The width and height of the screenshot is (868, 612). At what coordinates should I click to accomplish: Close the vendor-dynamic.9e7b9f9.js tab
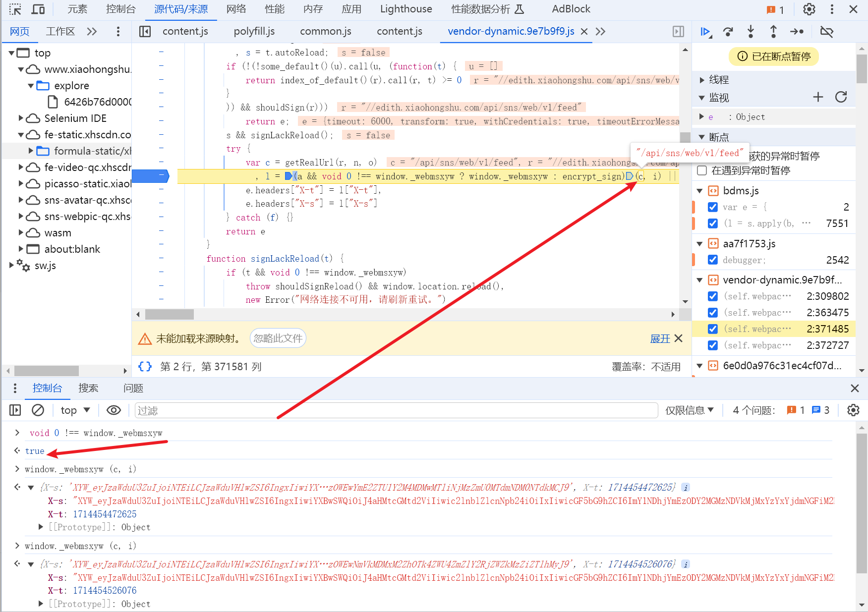point(584,31)
